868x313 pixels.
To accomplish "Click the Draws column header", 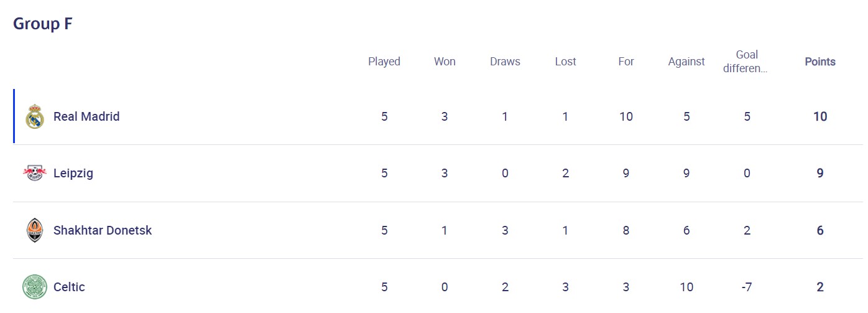I will tap(505, 62).
